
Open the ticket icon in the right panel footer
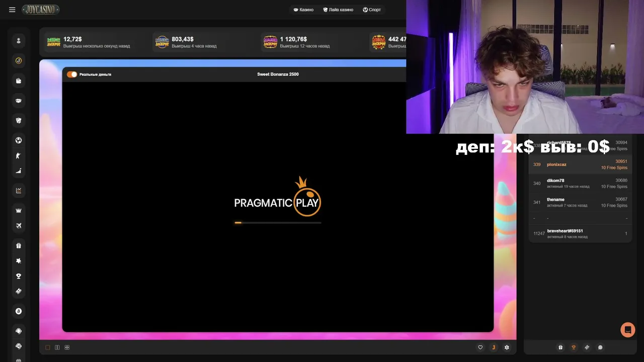587,347
